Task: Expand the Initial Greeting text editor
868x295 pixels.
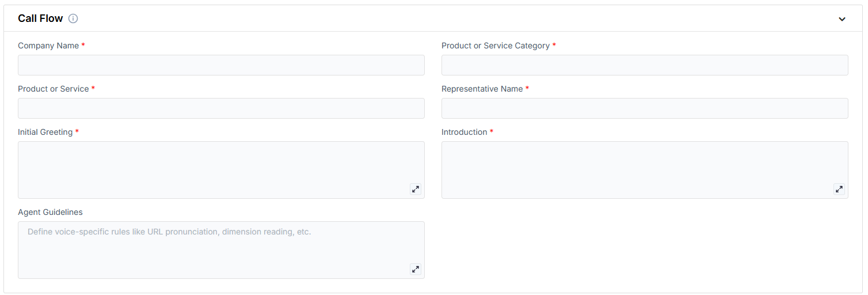Action: [x=416, y=189]
